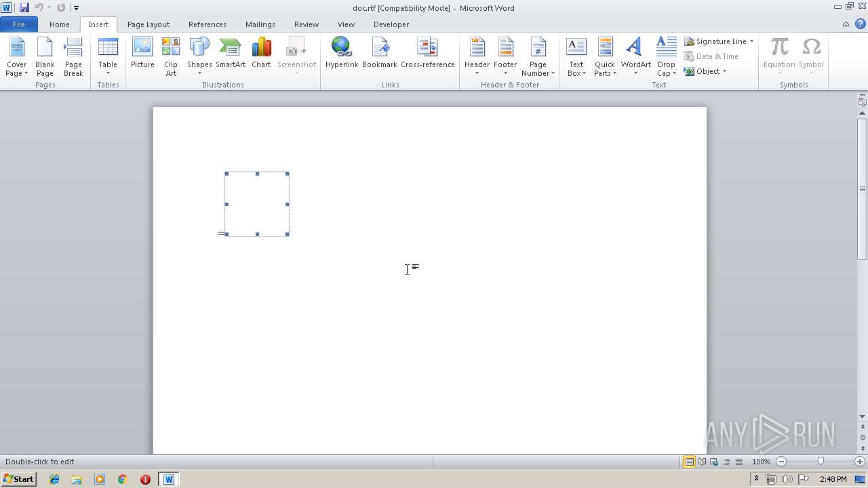The image size is (868, 488).
Task: Switch to Outline view
Action: 726,462
